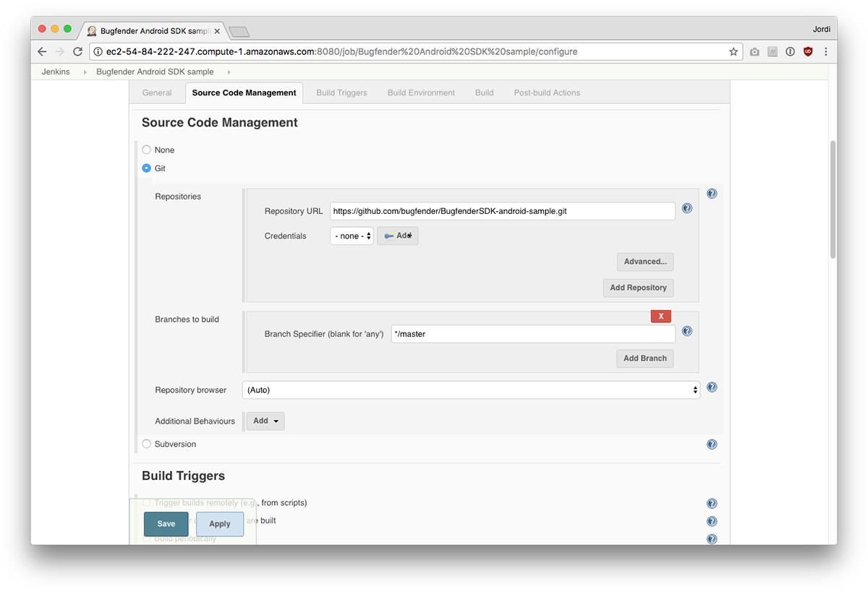Reload the page with the refresh icon
The height and width of the screenshot is (592, 868).
click(77, 52)
